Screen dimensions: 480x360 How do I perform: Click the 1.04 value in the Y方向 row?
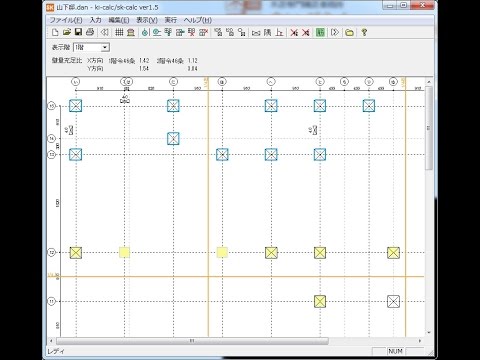pyautogui.click(x=144, y=69)
